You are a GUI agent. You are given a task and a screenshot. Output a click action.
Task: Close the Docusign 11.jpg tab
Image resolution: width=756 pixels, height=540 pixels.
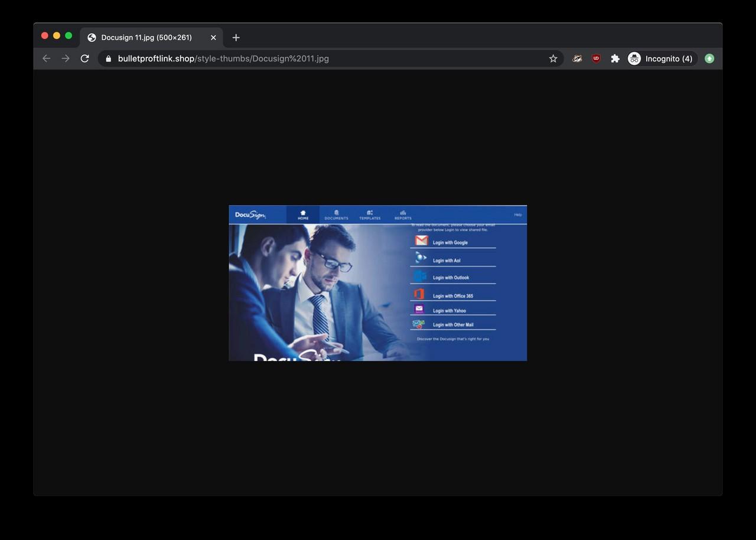point(213,37)
